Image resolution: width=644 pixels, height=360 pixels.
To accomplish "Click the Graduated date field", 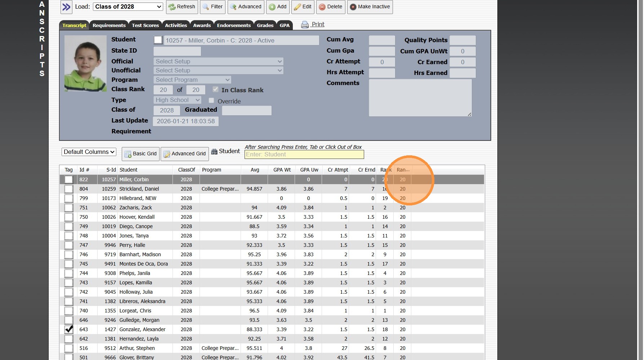I will pos(247,110).
